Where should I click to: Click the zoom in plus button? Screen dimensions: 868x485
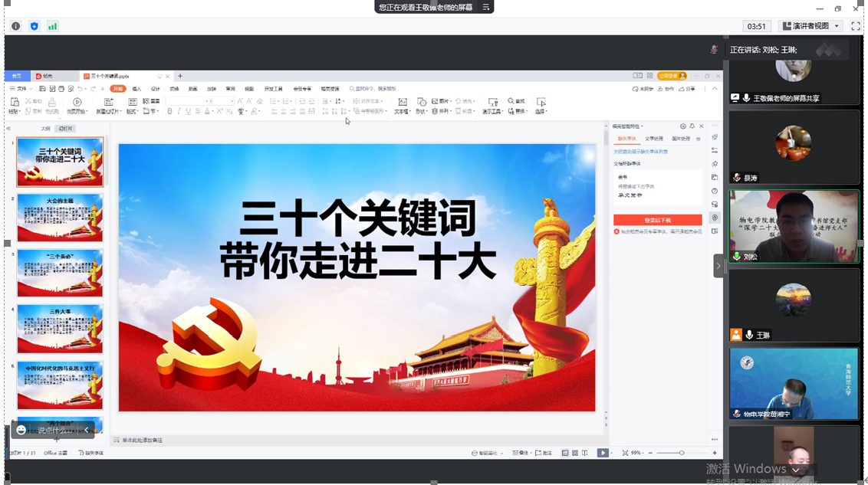point(715,453)
